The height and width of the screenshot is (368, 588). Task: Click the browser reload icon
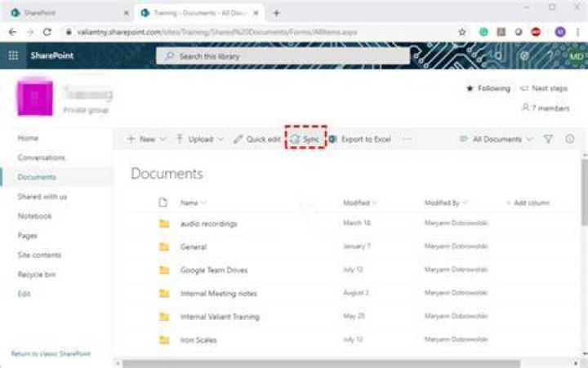[x=47, y=32]
